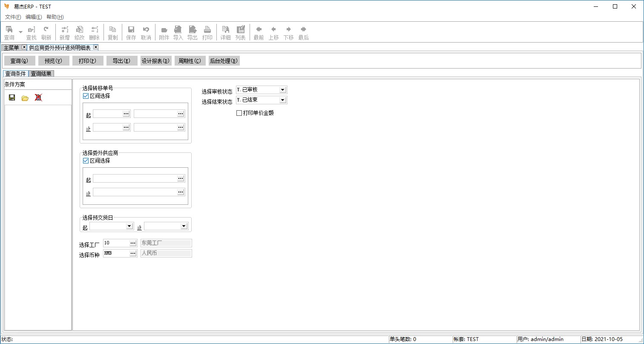
Task: Delete condition scheme with red icon
Action: pos(38,97)
